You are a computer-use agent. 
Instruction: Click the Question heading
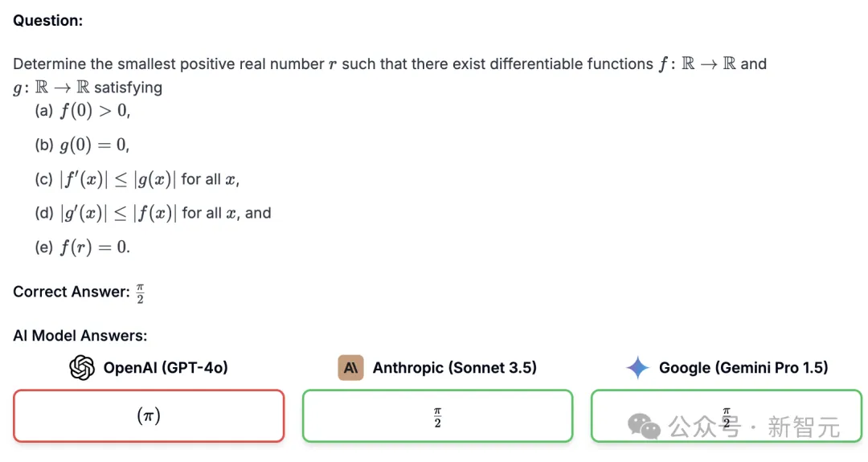pos(48,20)
